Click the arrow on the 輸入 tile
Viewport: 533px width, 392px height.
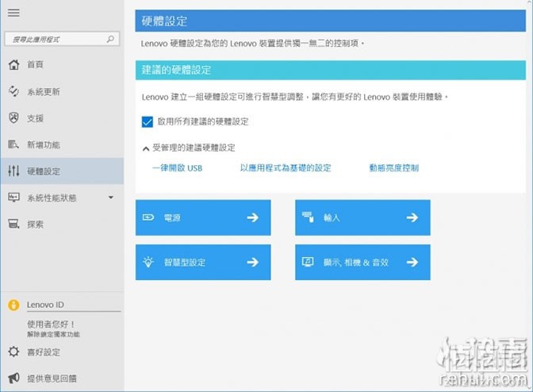[412, 217]
